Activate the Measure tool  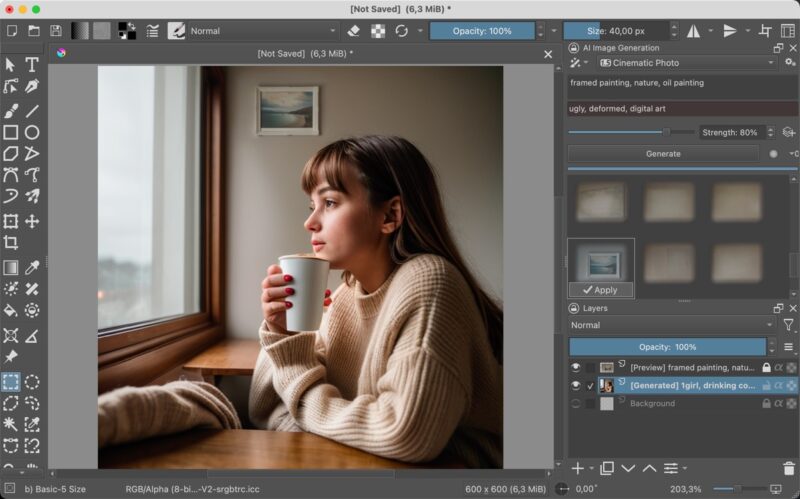pos(32,336)
